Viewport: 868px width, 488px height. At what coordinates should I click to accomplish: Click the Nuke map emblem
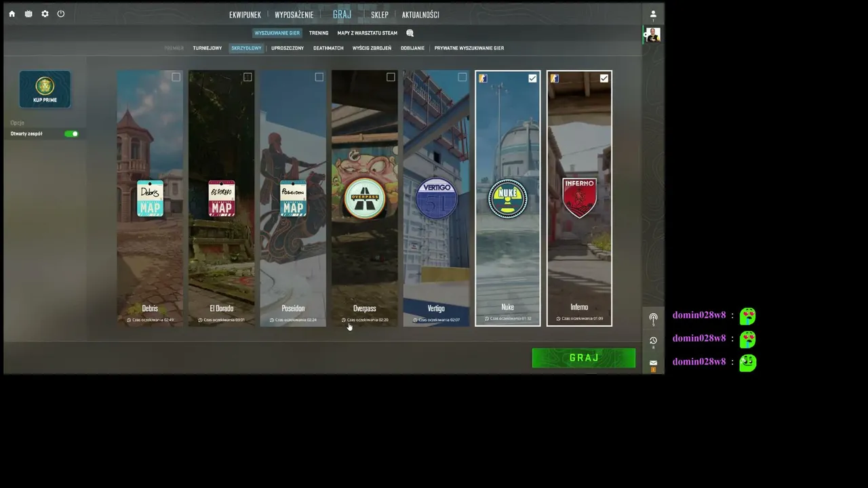click(508, 199)
